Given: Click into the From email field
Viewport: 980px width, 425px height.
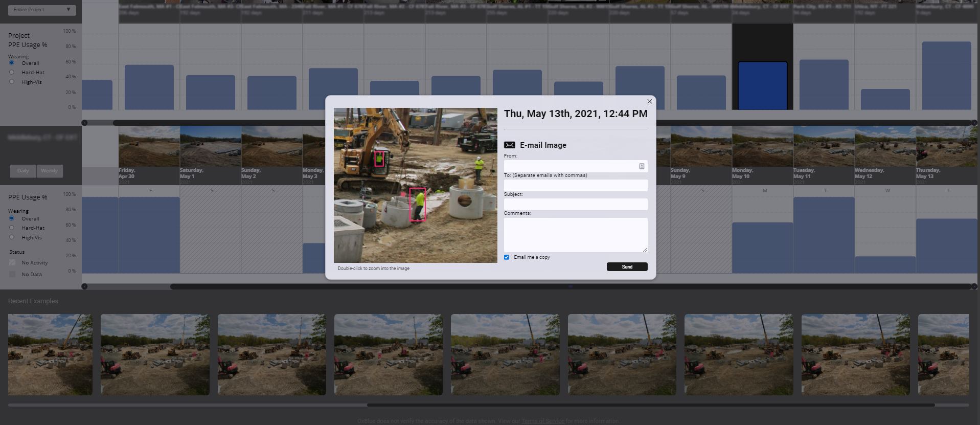Looking at the screenshot, I should pos(576,166).
